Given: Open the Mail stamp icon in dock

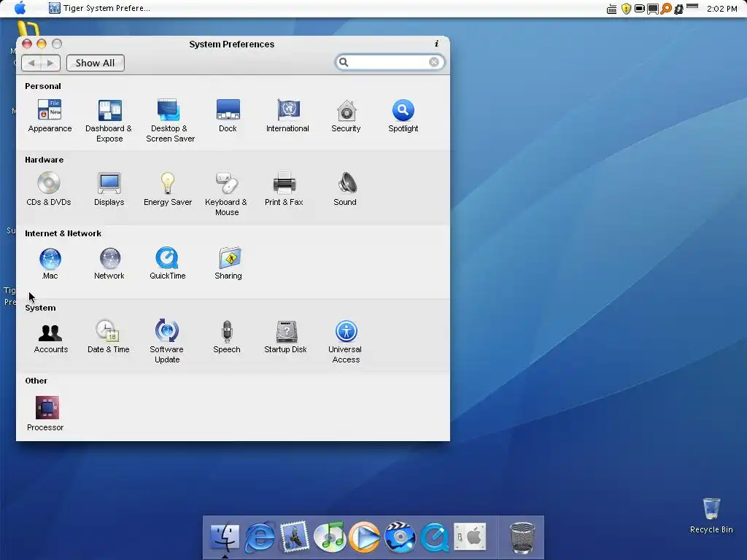Looking at the screenshot, I should (x=295, y=537).
